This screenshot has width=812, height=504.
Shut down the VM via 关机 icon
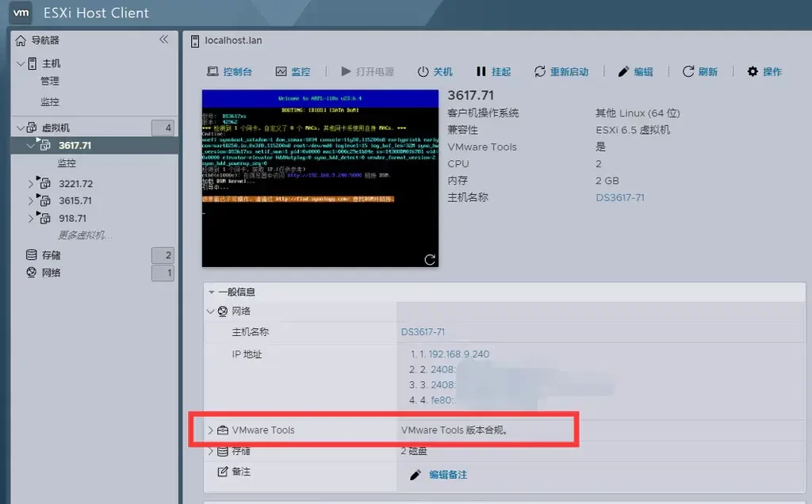point(435,71)
